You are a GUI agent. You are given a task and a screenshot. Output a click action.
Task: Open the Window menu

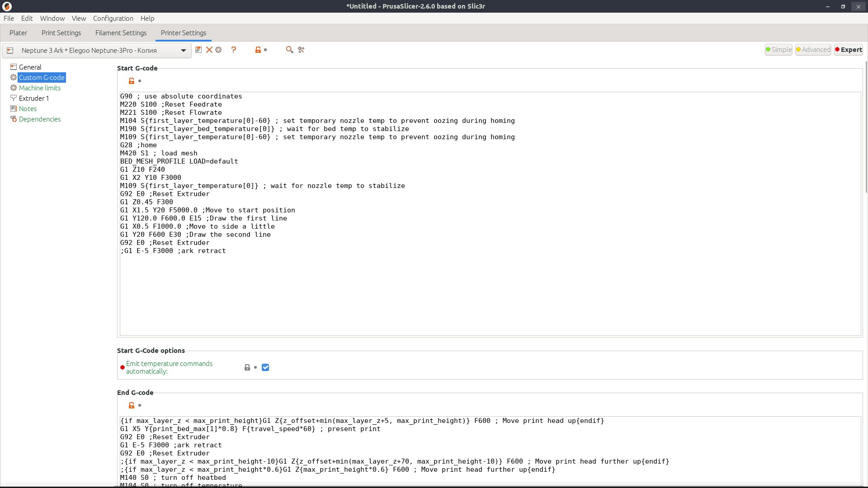click(52, 18)
